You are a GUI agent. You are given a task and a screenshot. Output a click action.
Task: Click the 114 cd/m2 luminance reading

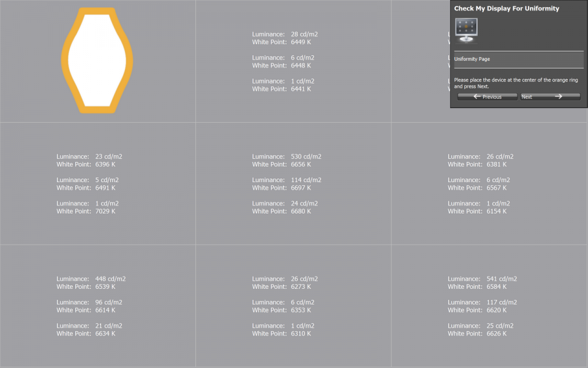click(x=306, y=180)
